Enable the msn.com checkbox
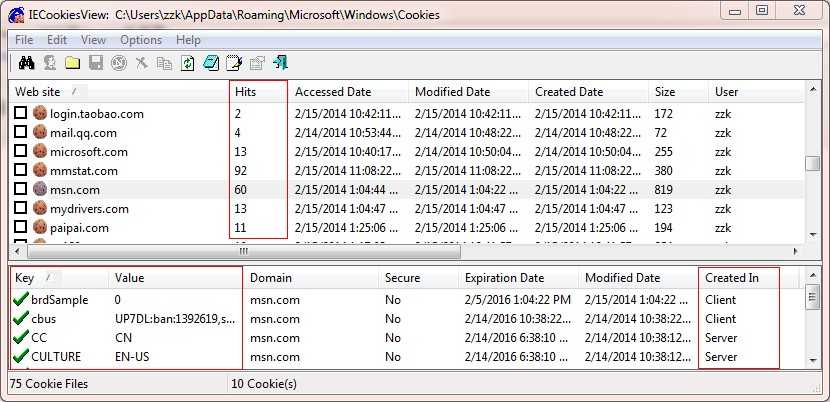Viewport: 830px width, 402px height. click(x=20, y=189)
